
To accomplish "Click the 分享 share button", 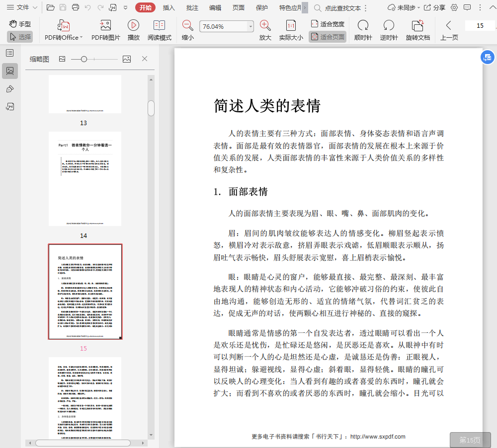I will [x=434, y=7].
